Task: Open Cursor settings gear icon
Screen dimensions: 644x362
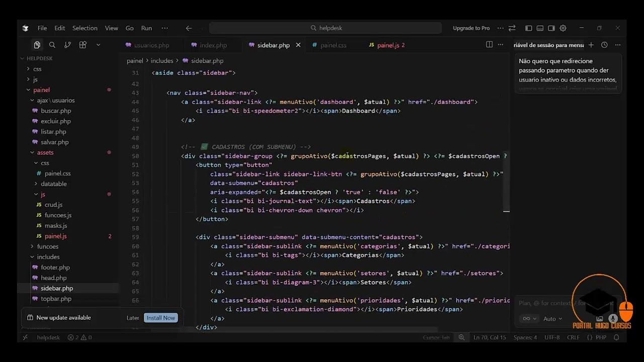Action: (563, 28)
